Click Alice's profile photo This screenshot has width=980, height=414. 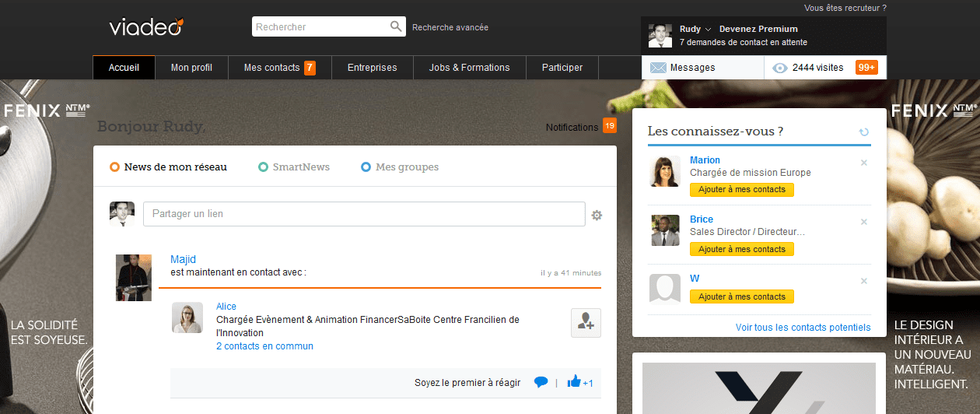click(x=187, y=318)
